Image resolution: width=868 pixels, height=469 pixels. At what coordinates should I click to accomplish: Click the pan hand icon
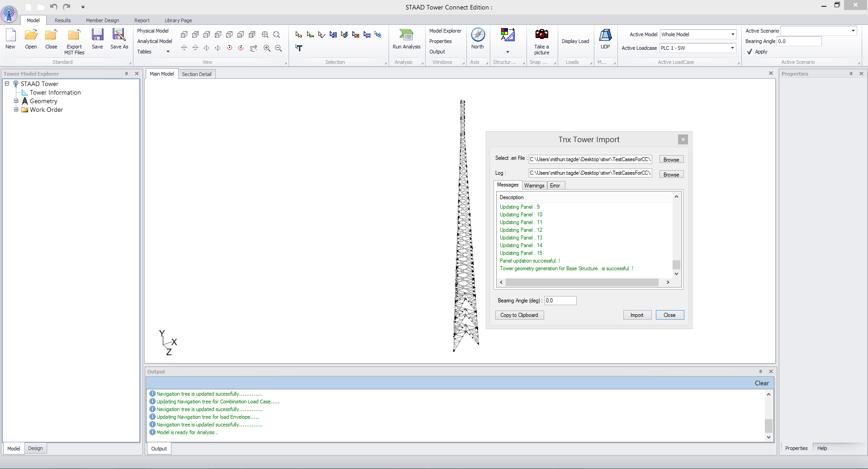click(x=254, y=48)
